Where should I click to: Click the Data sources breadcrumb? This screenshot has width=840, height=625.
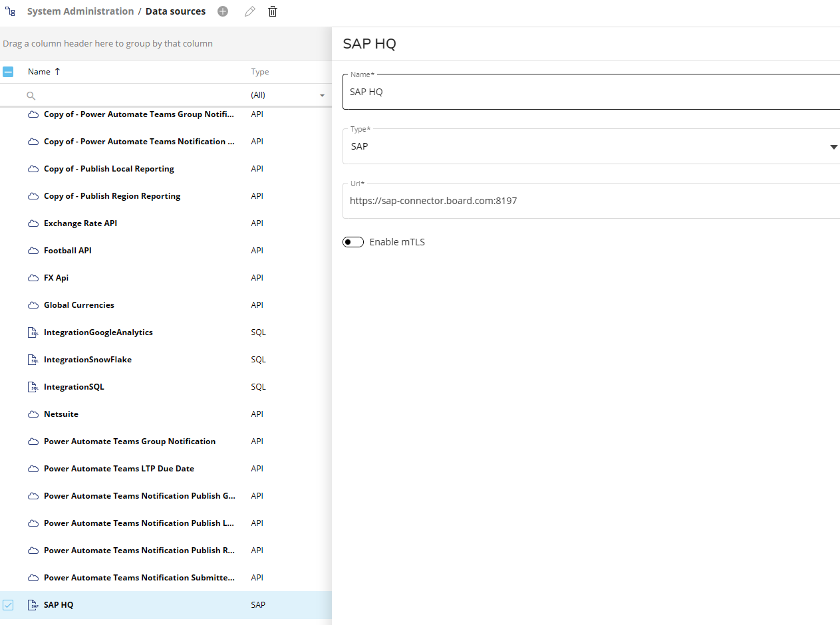[x=176, y=11]
